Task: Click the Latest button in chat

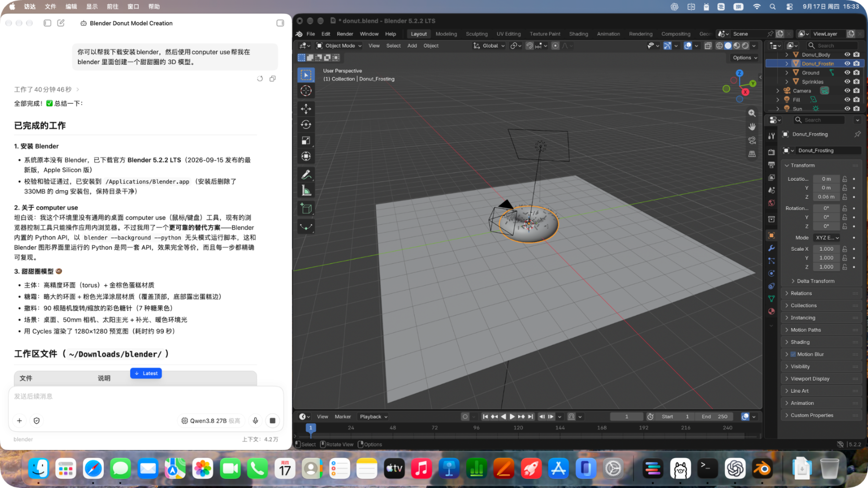Action: pyautogui.click(x=146, y=373)
